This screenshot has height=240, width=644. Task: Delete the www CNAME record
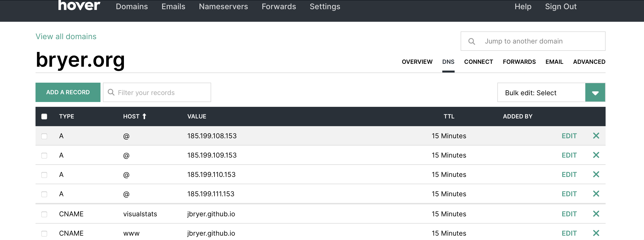point(596,233)
